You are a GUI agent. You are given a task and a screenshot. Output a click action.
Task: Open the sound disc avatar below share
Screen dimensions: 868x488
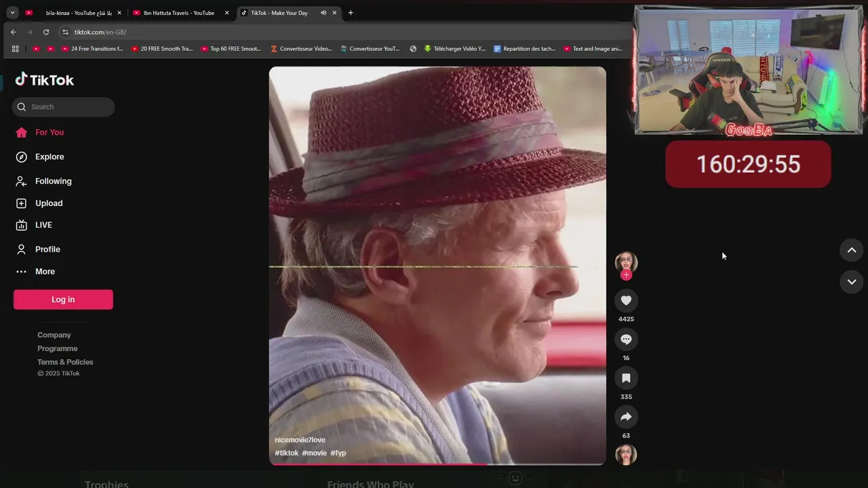pyautogui.click(x=626, y=455)
